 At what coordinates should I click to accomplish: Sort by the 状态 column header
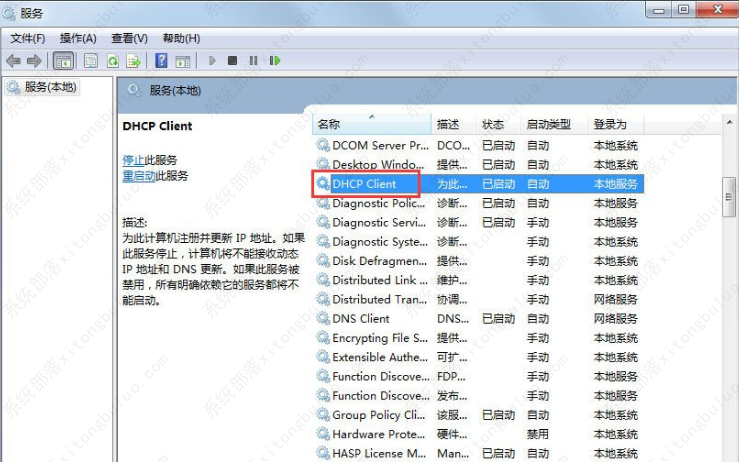[x=499, y=124]
